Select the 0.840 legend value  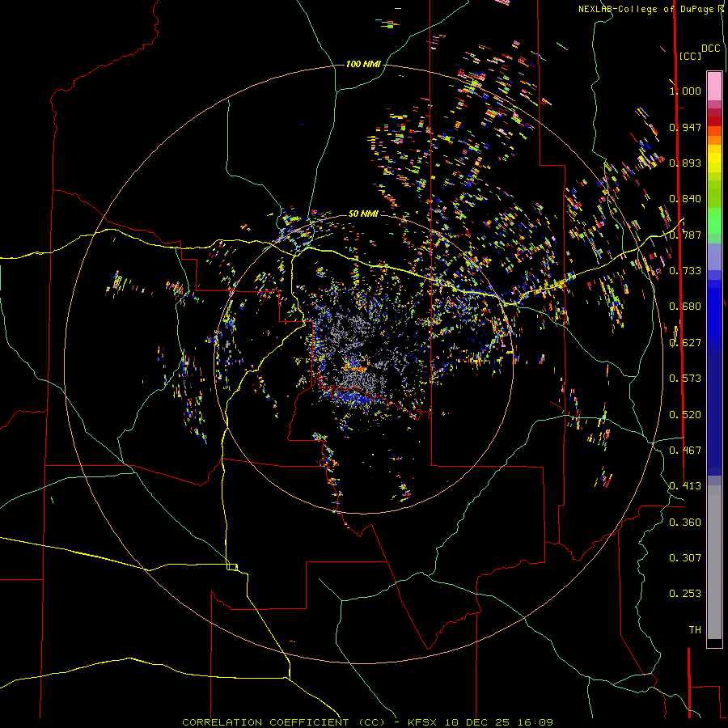(685, 199)
